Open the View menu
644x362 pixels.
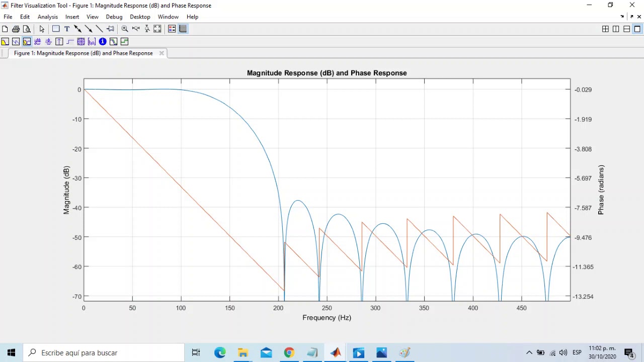[93, 17]
